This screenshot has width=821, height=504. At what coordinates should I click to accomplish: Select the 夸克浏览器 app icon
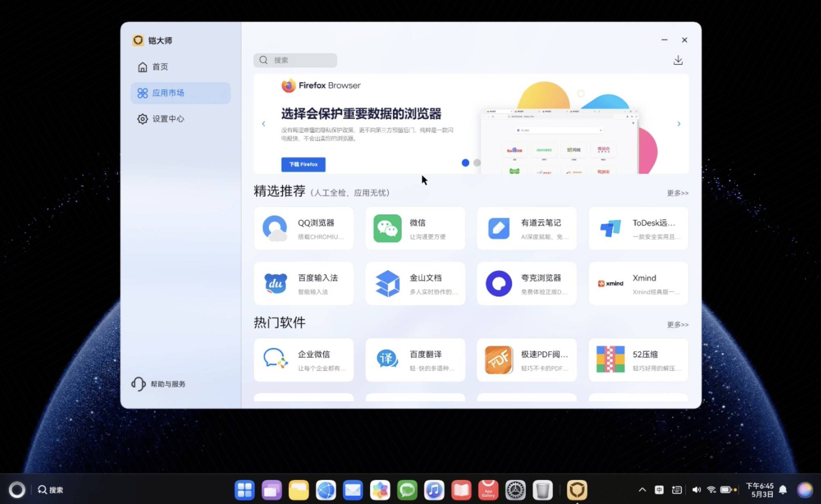pos(499,284)
